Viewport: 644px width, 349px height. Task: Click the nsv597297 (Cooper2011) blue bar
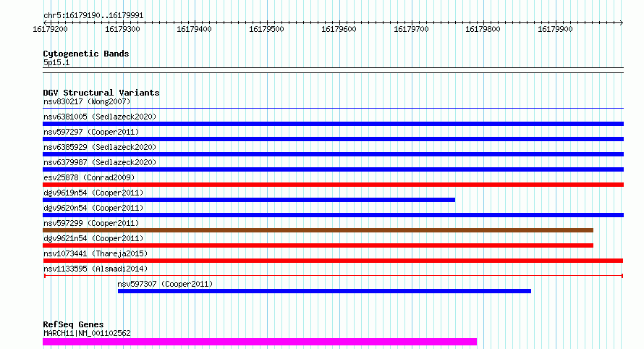click(x=333, y=139)
